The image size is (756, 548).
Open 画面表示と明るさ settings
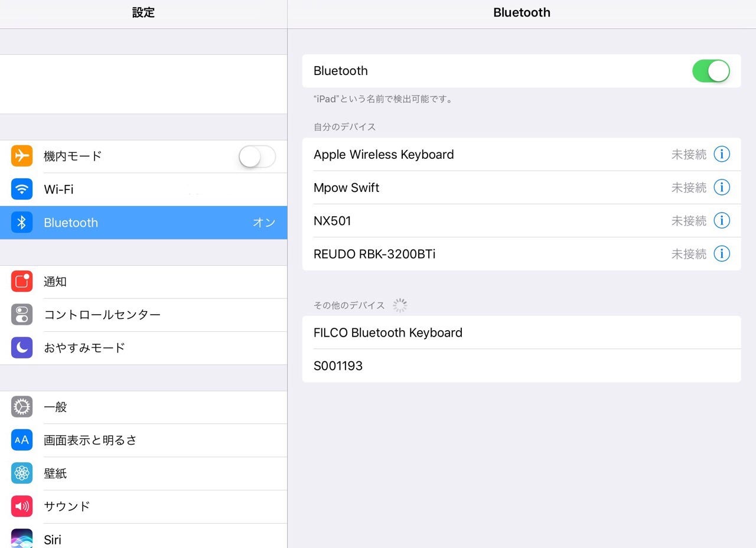pyautogui.click(x=144, y=440)
